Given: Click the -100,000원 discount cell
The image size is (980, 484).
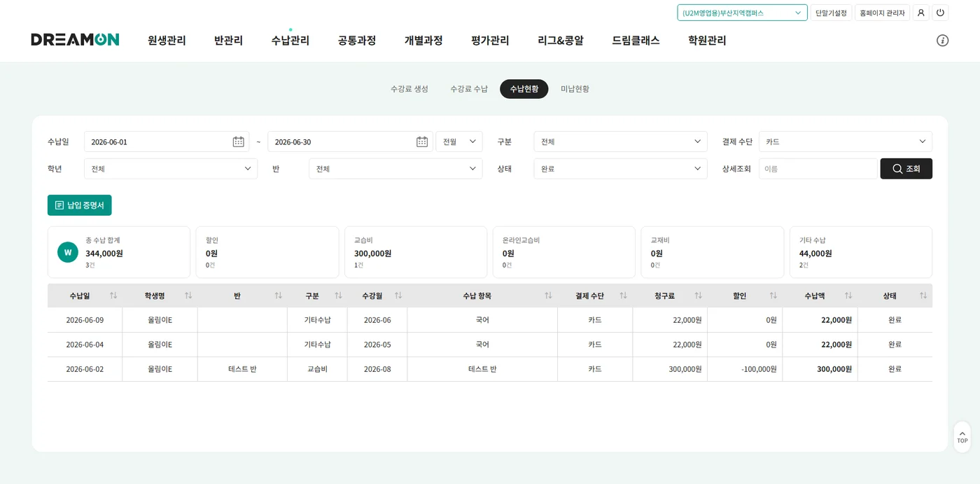Looking at the screenshot, I should pos(745,369).
